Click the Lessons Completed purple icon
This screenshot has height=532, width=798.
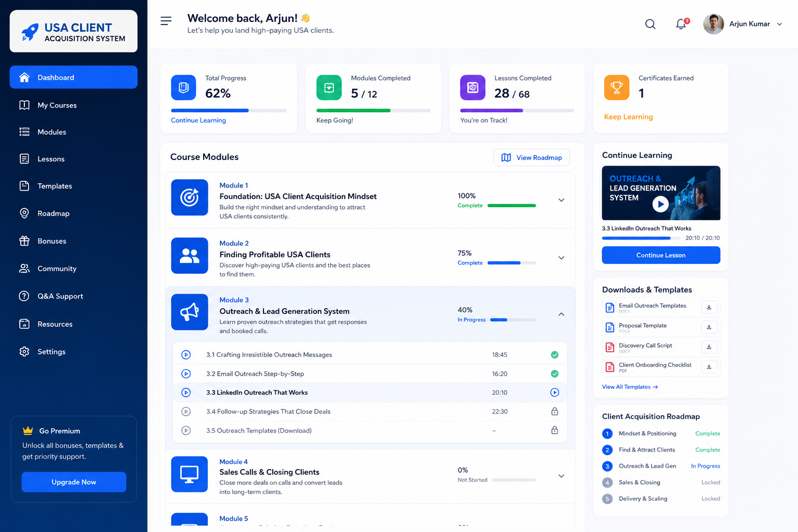coord(473,87)
